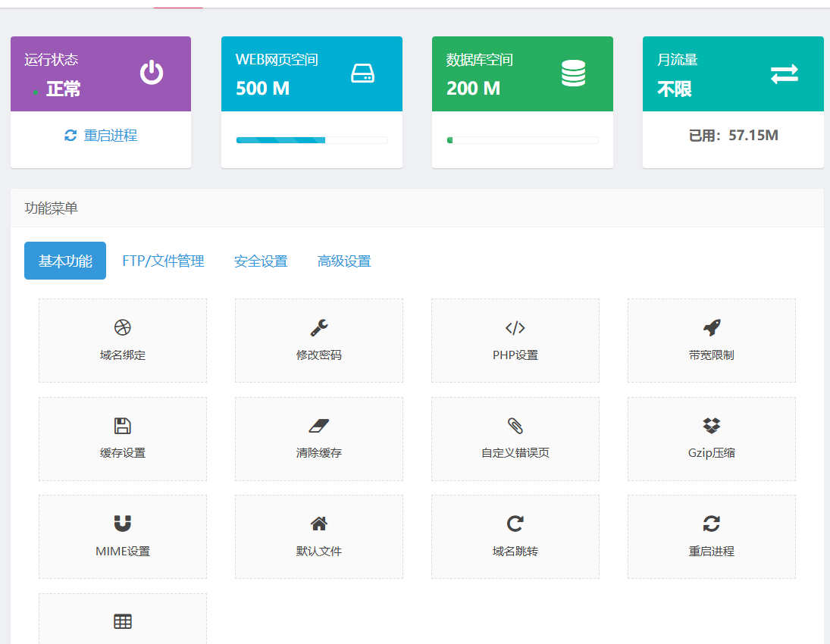
Task: Click the database icon on 数据库空间 card
Action: point(572,73)
